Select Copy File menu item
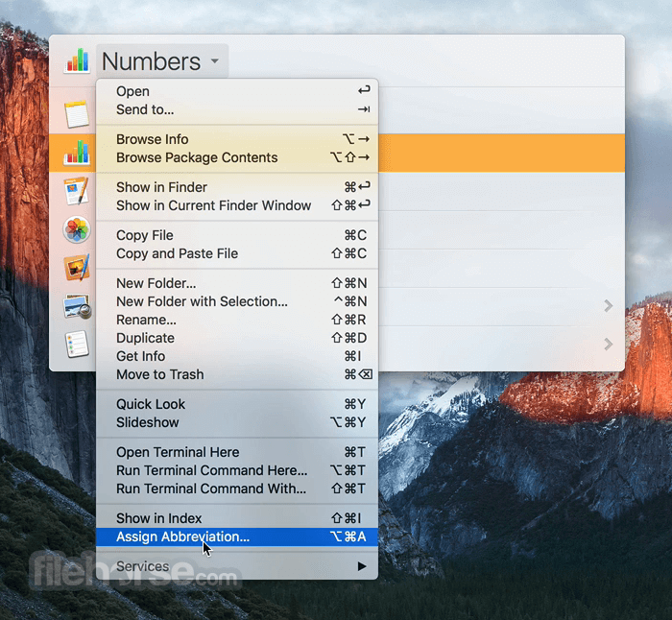The image size is (672, 620). point(237,235)
